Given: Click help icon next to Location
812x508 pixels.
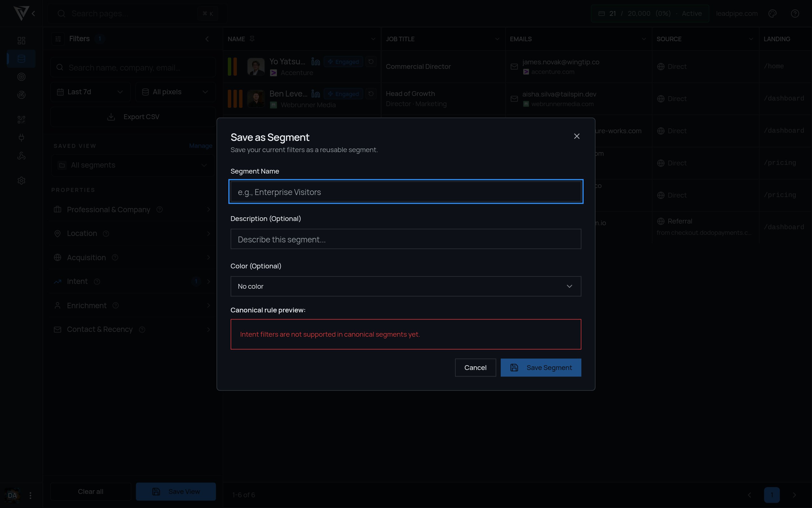Looking at the screenshot, I should 106,233.
